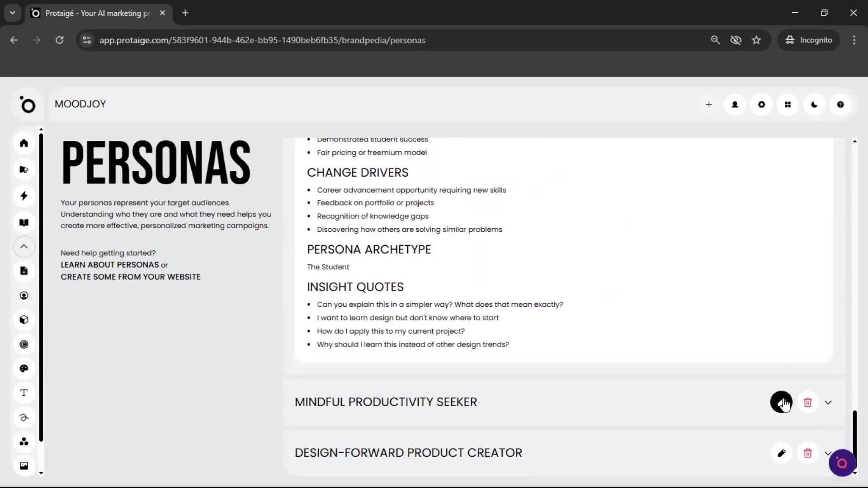
Task: Select the campaigns megaphone icon in sidebar
Action: 24,169
